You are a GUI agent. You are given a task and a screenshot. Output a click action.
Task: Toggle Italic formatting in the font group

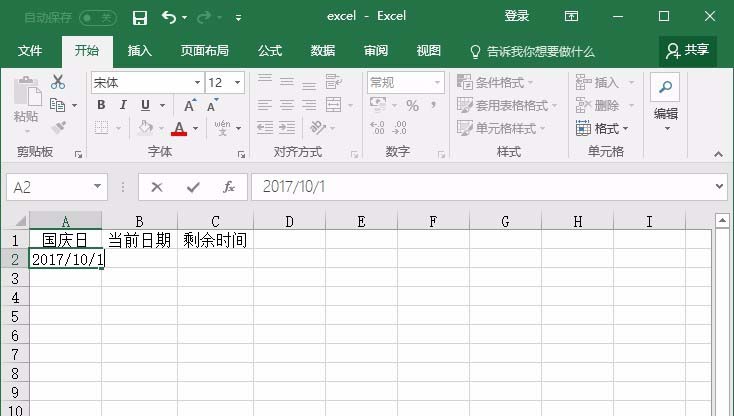[x=123, y=105]
